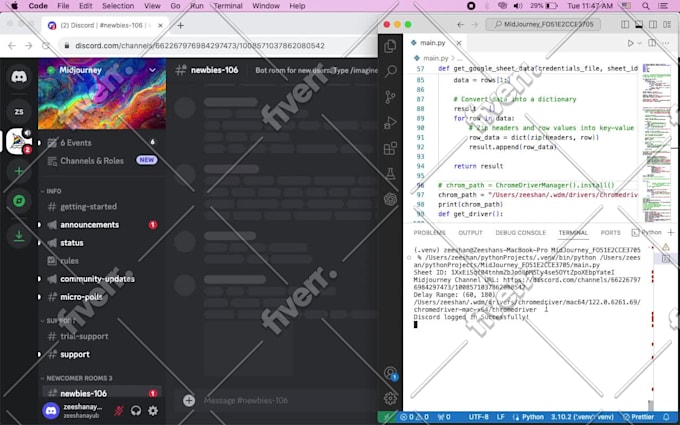Switch to the PORTS panel tab

[611, 233]
